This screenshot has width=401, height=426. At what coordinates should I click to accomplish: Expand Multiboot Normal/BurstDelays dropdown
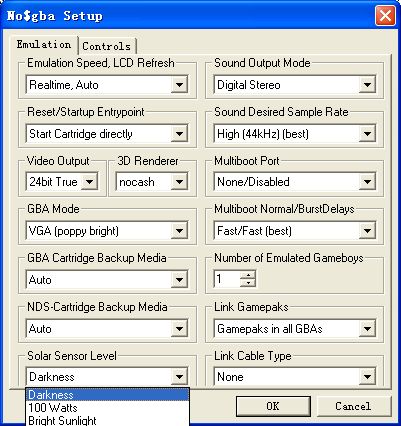367,231
